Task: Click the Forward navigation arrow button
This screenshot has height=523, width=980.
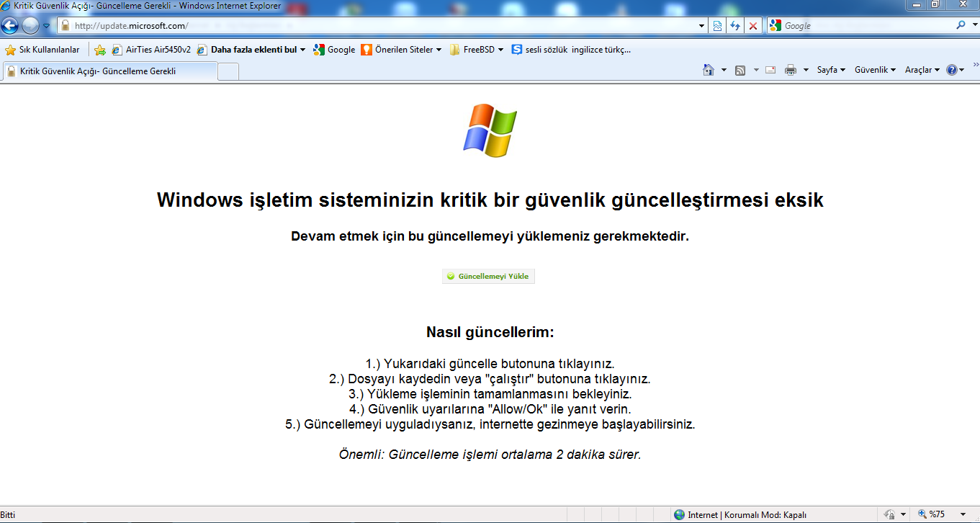Action: click(x=30, y=26)
